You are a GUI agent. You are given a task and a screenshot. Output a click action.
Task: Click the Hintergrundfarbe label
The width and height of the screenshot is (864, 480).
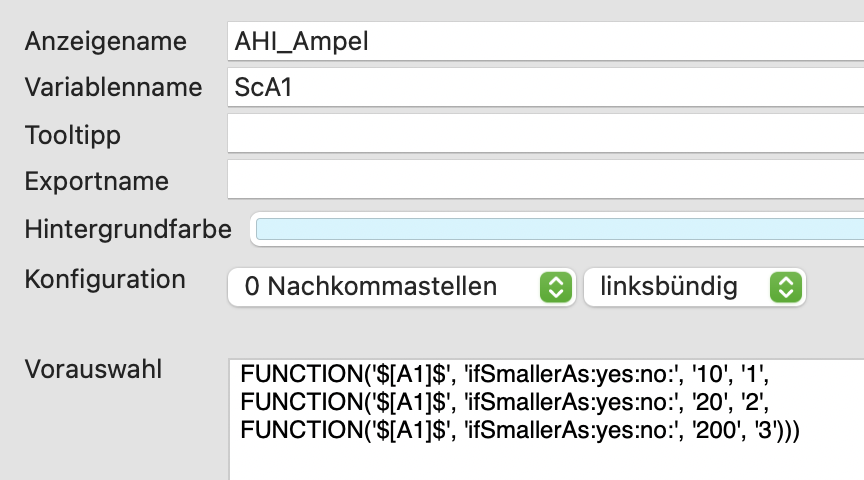(x=128, y=229)
